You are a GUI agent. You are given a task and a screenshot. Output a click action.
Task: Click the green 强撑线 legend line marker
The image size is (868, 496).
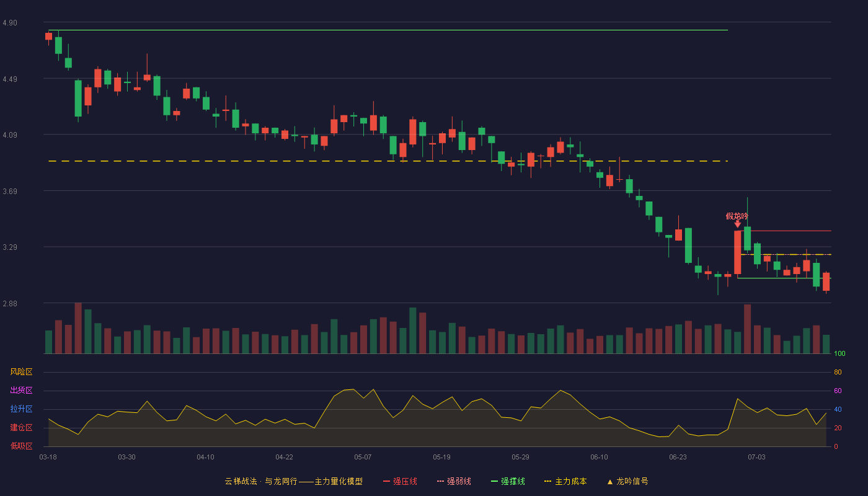pyautogui.click(x=494, y=481)
